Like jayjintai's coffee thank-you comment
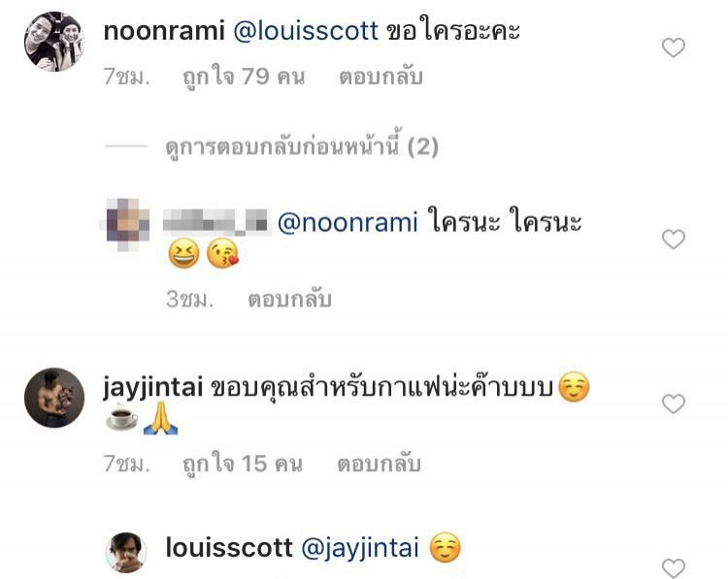The width and height of the screenshot is (728, 579). point(674,403)
